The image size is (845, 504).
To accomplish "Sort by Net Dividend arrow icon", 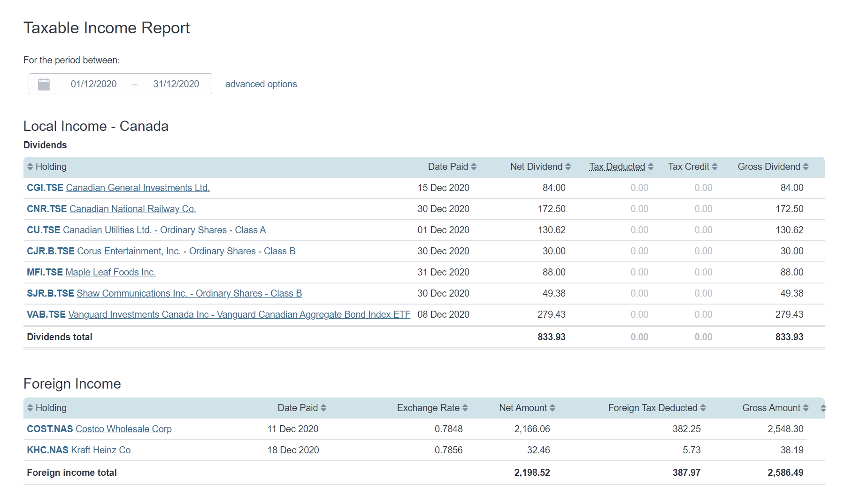I will [568, 167].
